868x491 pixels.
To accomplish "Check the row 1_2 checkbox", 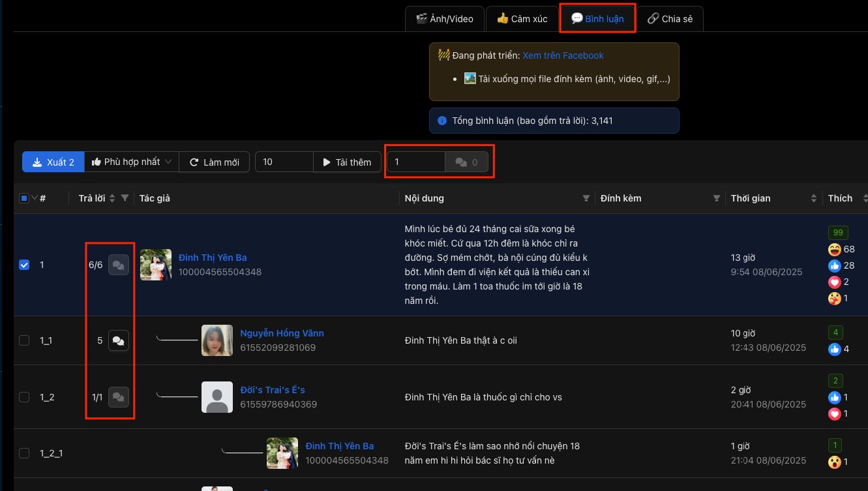I will click(24, 397).
